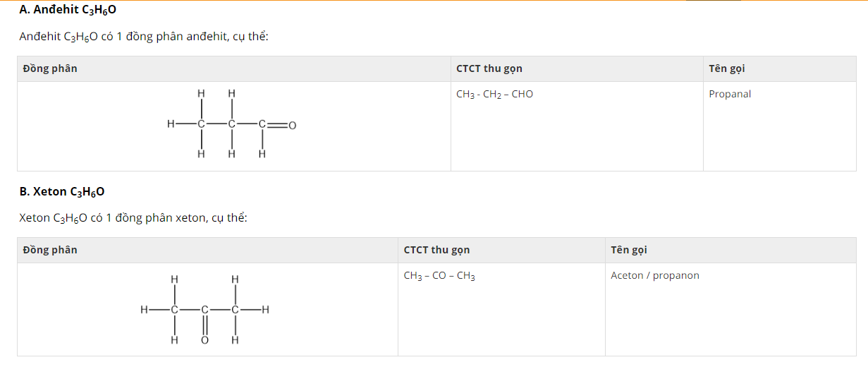This screenshot has height=367, width=868.
Task: Click the "CH3 – CO – CH3" formula cell
Action: (x=439, y=276)
